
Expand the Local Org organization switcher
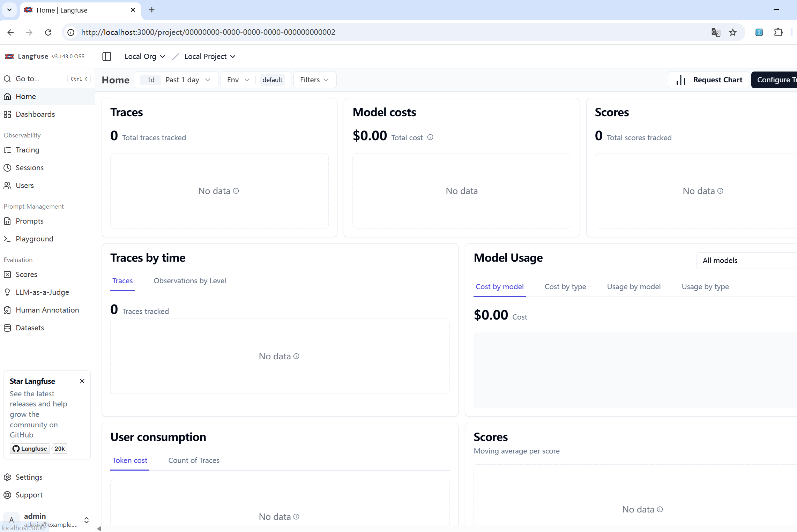144,56
